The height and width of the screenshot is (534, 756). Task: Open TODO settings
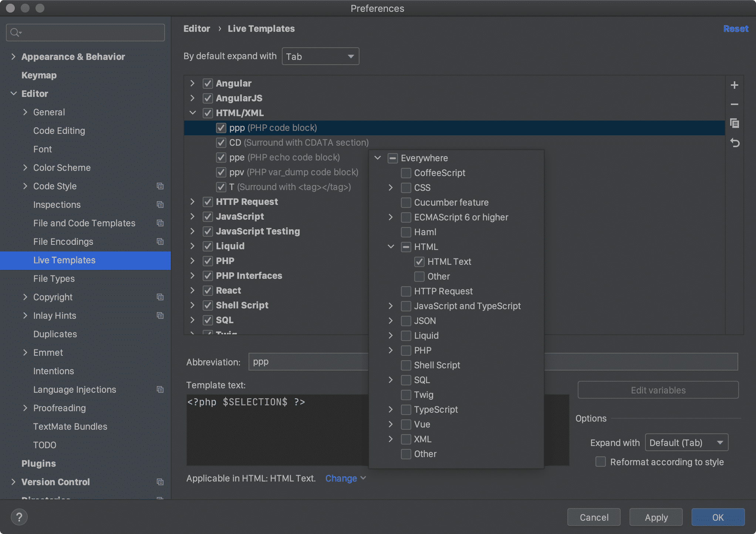point(45,445)
